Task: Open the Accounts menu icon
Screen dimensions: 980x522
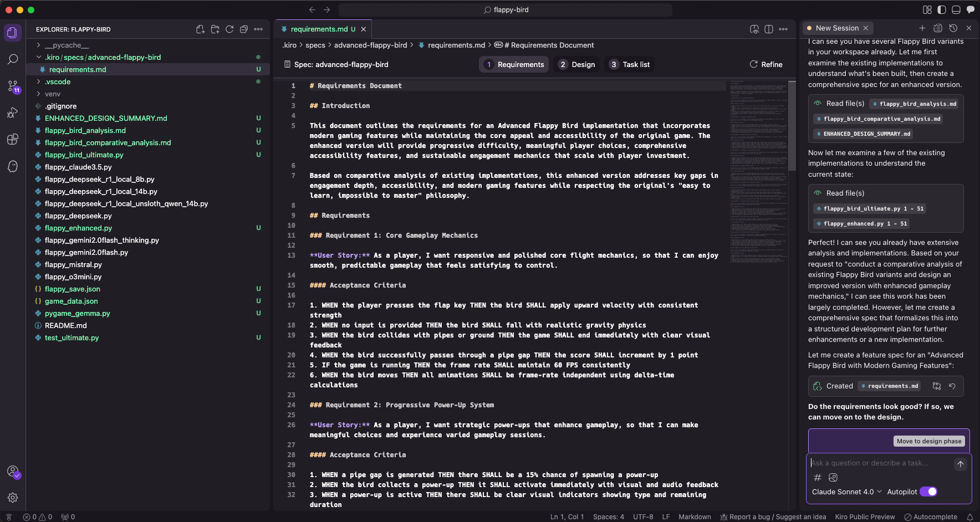Action: coord(13,472)
